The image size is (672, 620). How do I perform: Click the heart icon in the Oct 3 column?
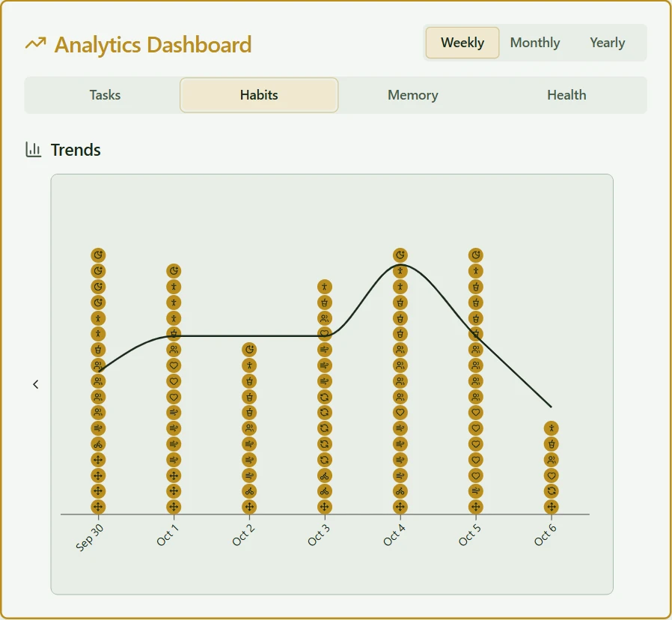(x=325, y=334)
